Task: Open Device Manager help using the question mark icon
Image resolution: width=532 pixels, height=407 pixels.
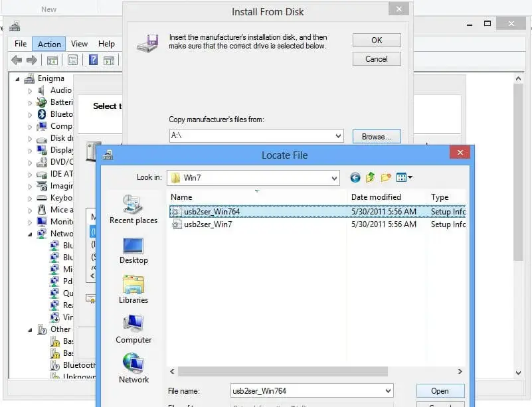Action: click(x=94, y=60)
